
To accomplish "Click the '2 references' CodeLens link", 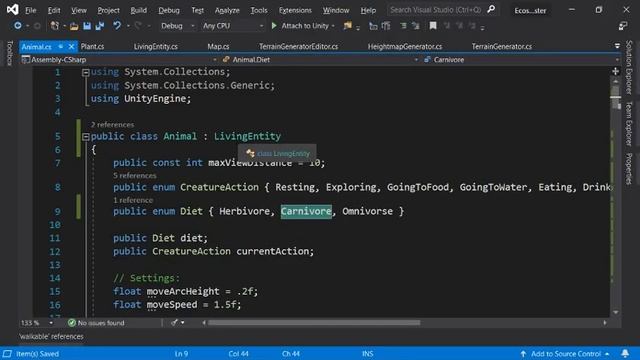I will tap(112, 124).
